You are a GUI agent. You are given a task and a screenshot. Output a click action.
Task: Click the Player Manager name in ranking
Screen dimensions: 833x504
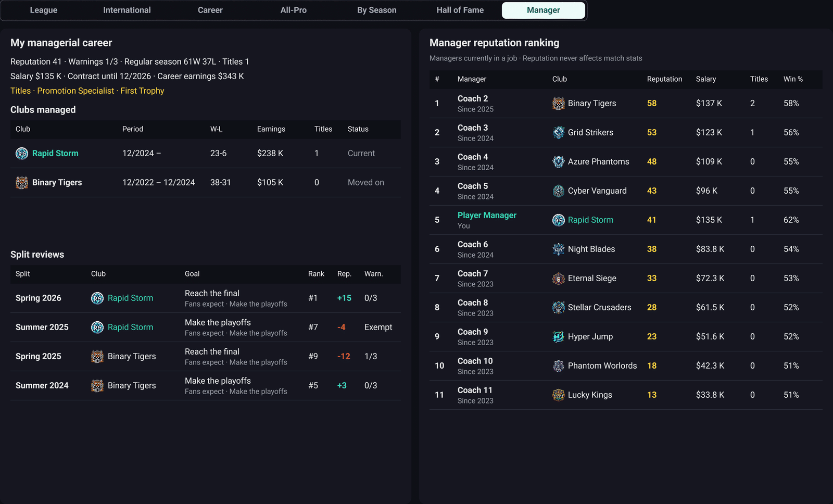click(x=487, y=215)
